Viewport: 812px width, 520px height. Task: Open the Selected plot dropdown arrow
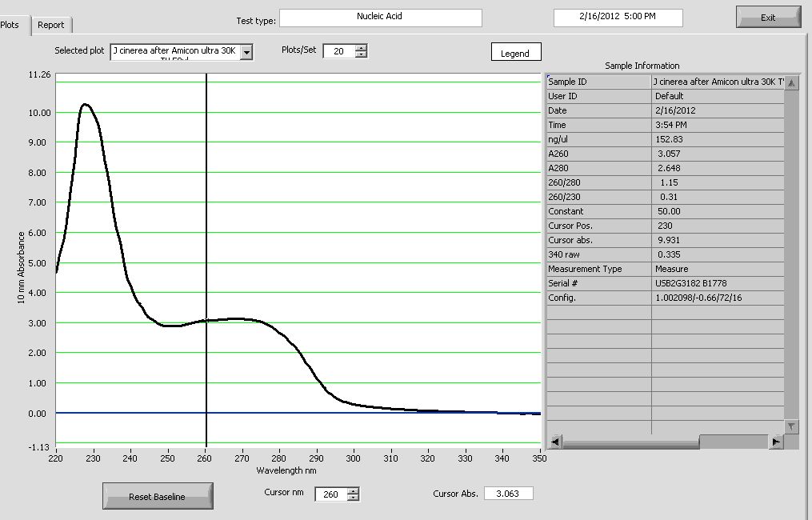246,52
